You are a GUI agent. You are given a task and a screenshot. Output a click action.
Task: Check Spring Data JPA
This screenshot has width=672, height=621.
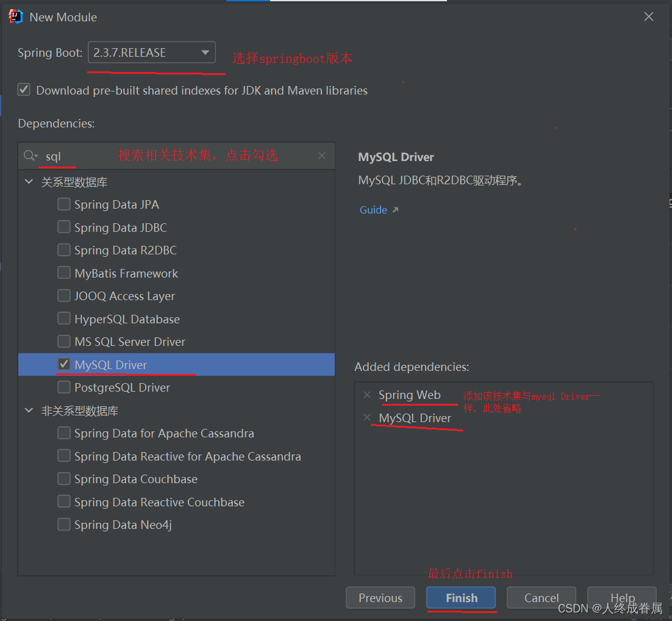pos(64,204)
